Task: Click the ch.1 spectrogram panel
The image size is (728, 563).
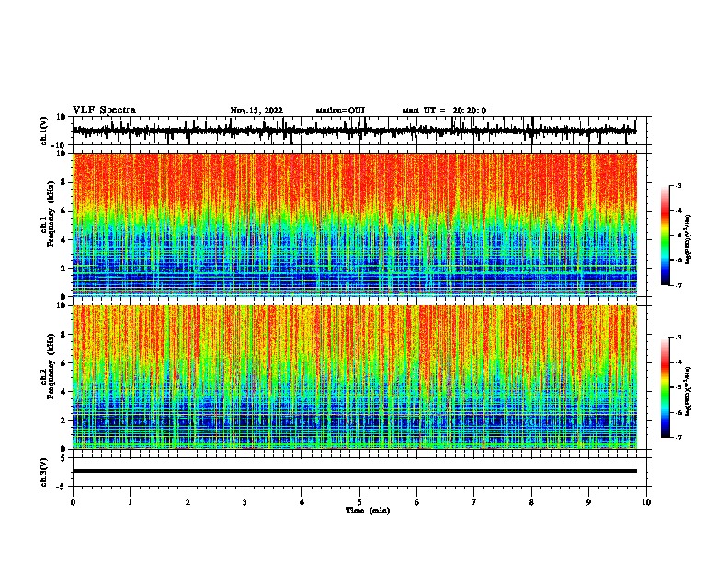Action: pos(355,224)
